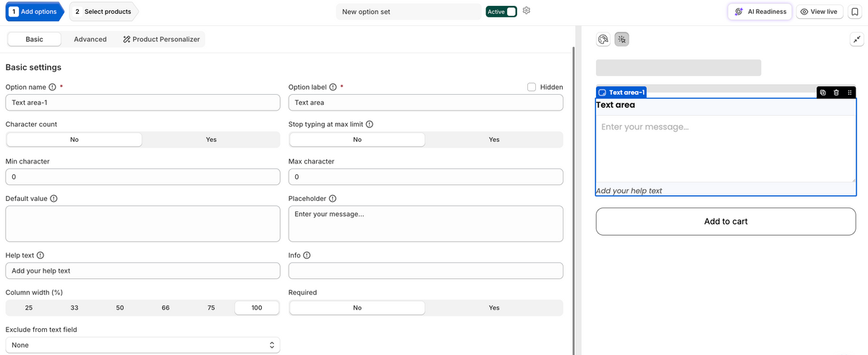Screen dimensions: 868x355
Task: Open the palette styling icon in preview
Action: pyautogui.click(x=603, y=40)
